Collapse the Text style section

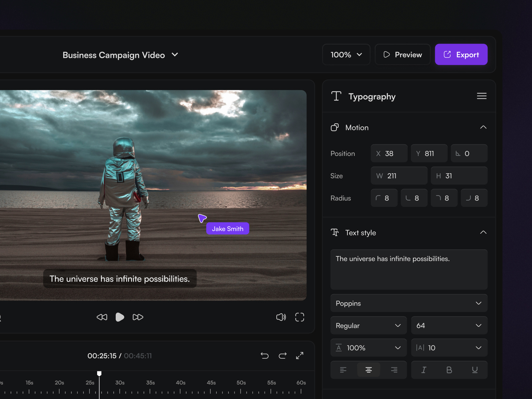click(x=483, y=232)
